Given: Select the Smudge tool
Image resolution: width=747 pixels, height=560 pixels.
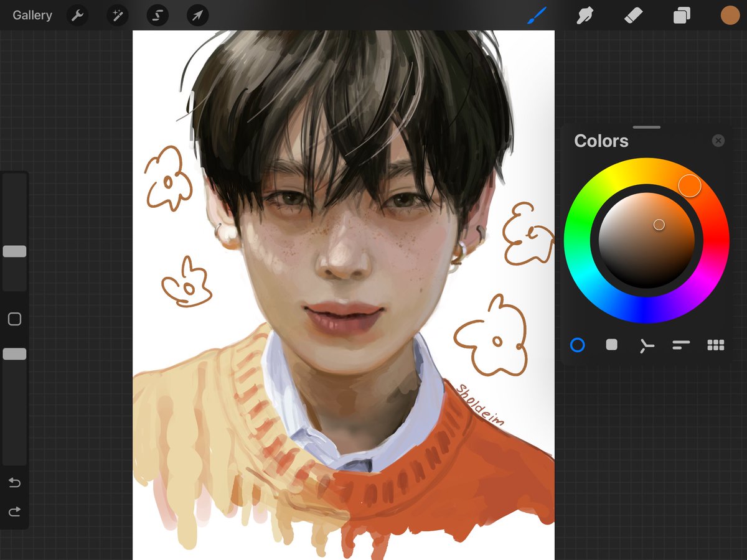Looking at the screenshot, I should [585, 16].
